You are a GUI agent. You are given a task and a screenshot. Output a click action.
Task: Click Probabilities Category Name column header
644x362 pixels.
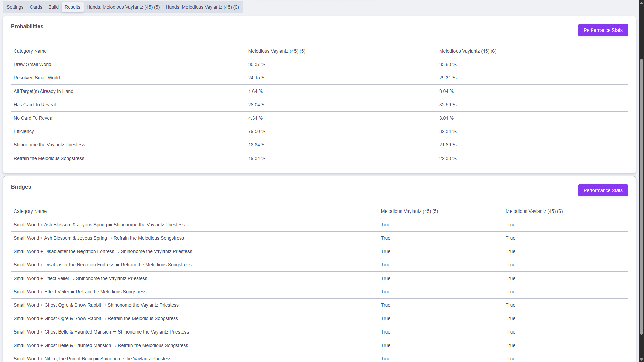point(30,51)
